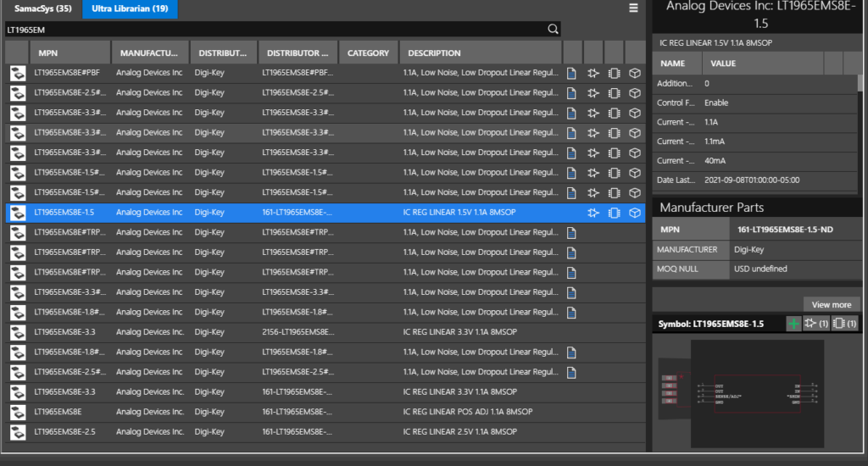Click the 'Addition...' property name
The width and height of the screenshot is (868, 466).
click(x=674, y=84)
